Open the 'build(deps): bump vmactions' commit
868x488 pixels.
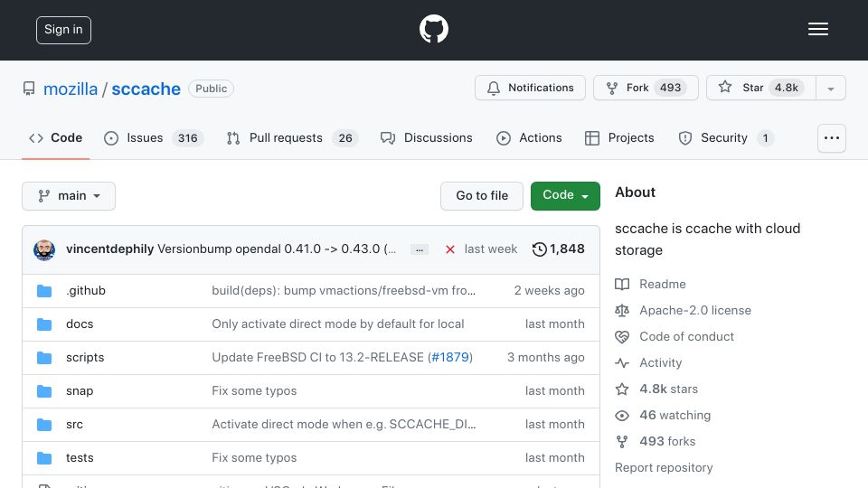[344, 290]
